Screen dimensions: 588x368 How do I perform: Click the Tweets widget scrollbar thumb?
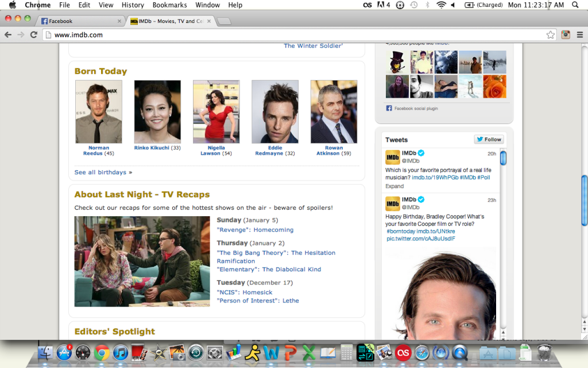[x=503, y=158]
